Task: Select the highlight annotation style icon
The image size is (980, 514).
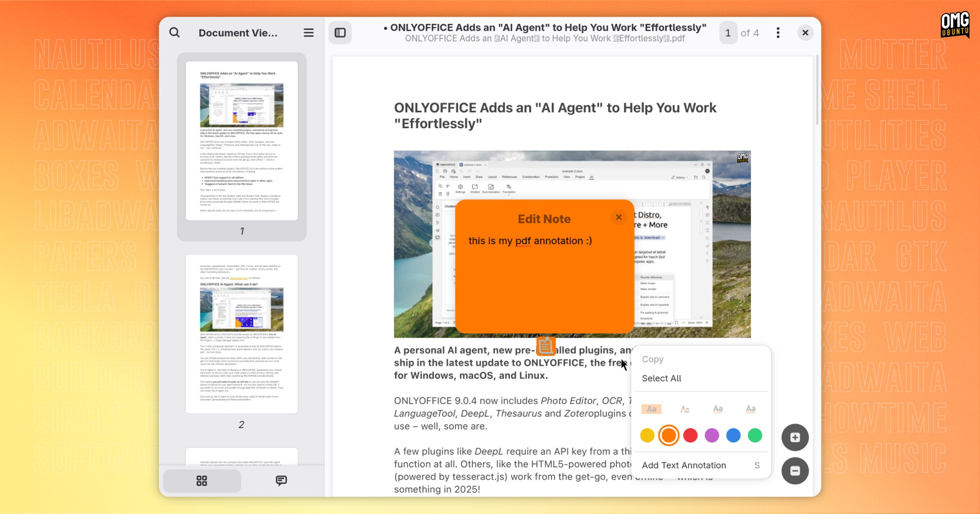Action: pos(651,409)
